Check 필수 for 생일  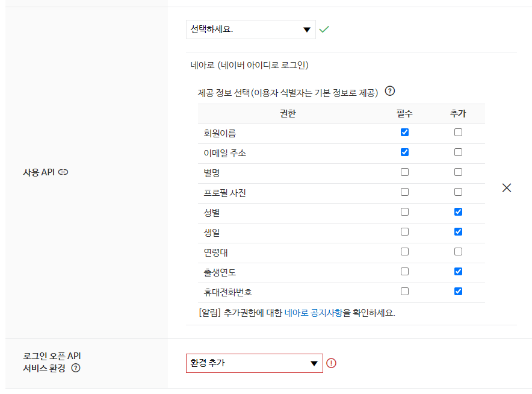point(404,232)
